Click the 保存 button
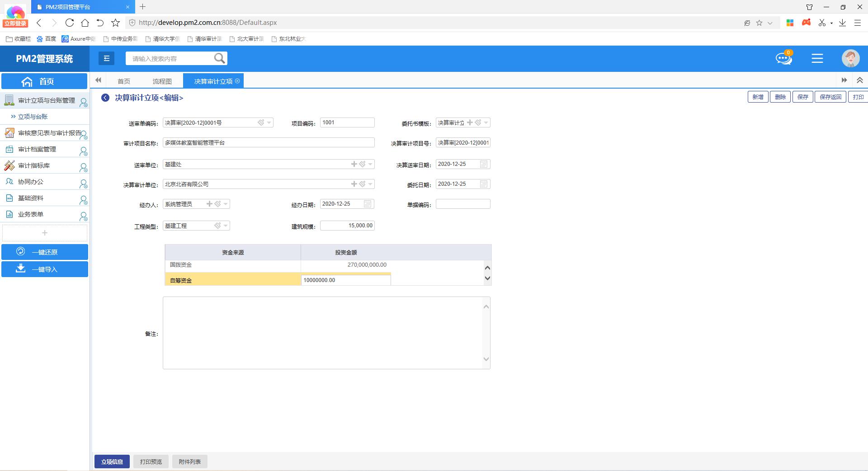This screenshot has height=471, width=868. click(802, 97)
